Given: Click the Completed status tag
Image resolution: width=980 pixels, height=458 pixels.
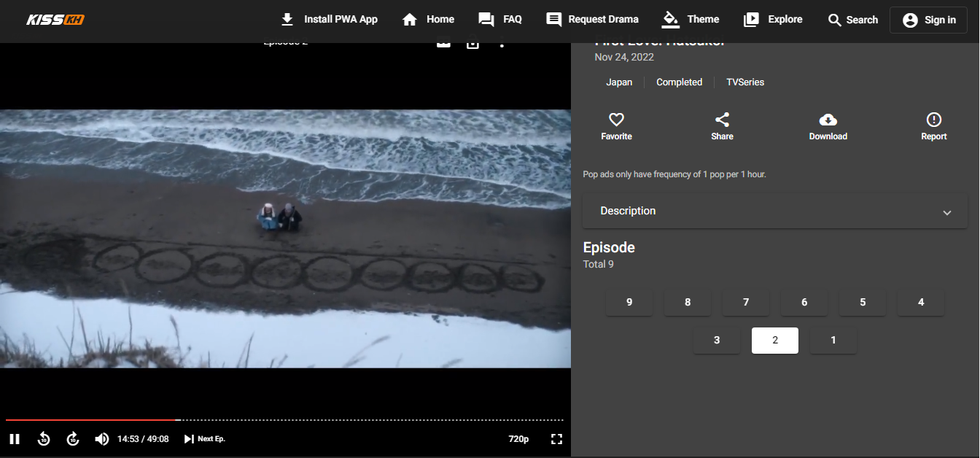Looking at the screenshot, I should 679,82.
